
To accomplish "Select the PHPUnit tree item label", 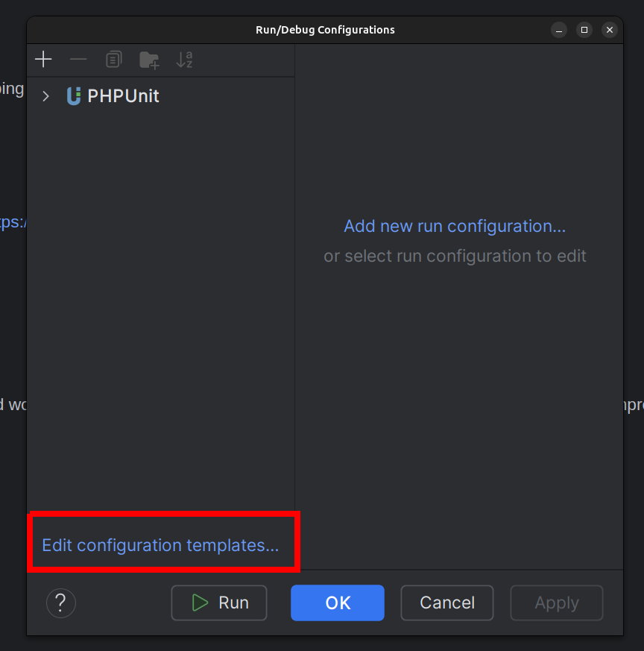I will (123, 96).
